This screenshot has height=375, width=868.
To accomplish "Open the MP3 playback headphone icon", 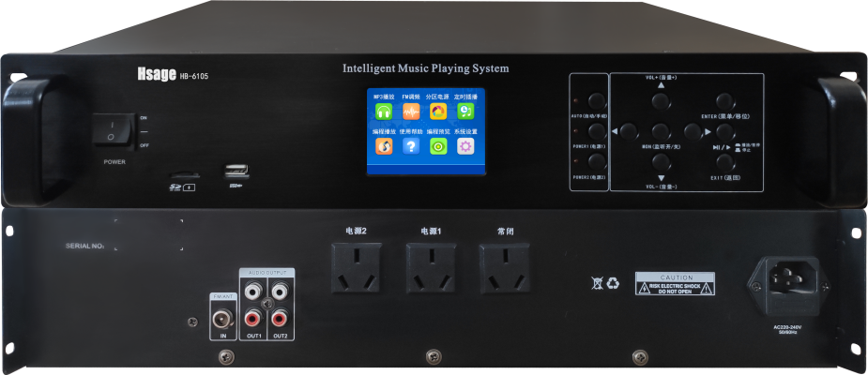I will click(x=383, y=111).
